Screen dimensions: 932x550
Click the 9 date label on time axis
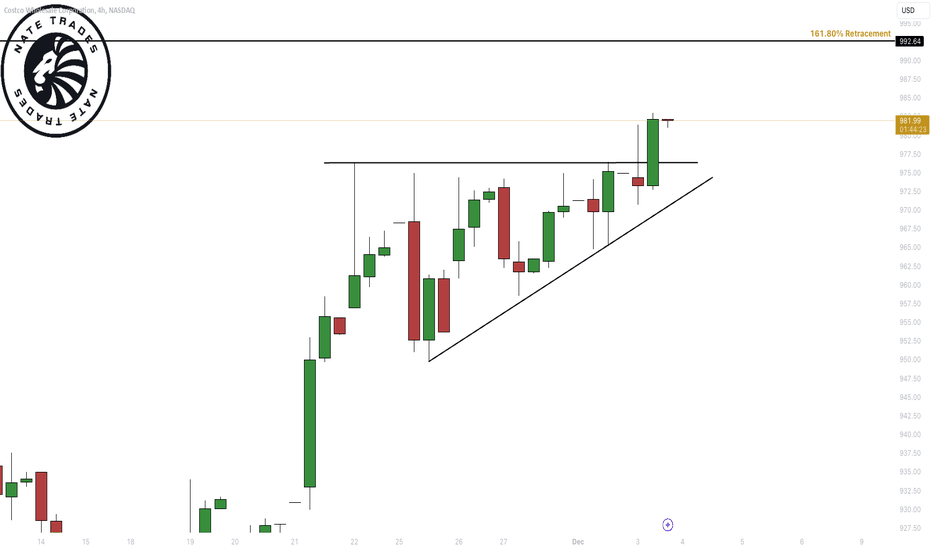click(861, 542)
